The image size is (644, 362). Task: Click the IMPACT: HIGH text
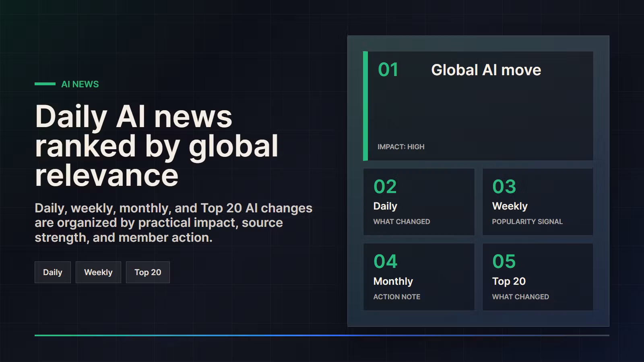tap(401, 147)
